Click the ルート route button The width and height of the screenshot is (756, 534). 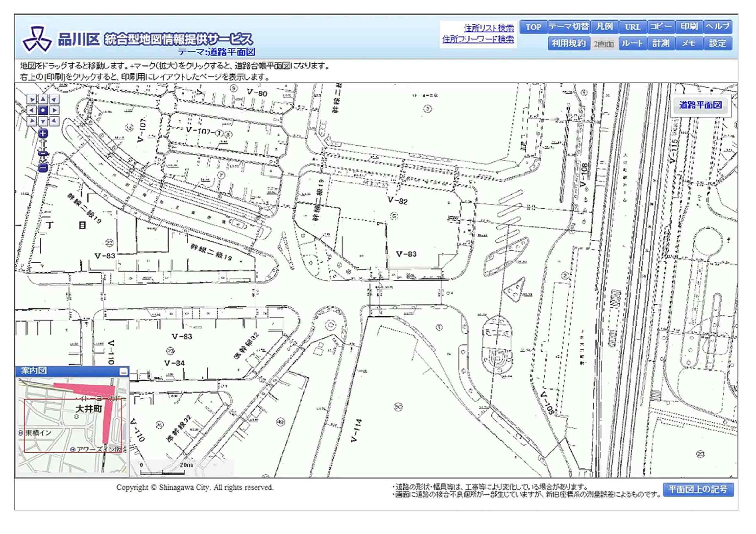pyautogui.click(x=632, y=43)
